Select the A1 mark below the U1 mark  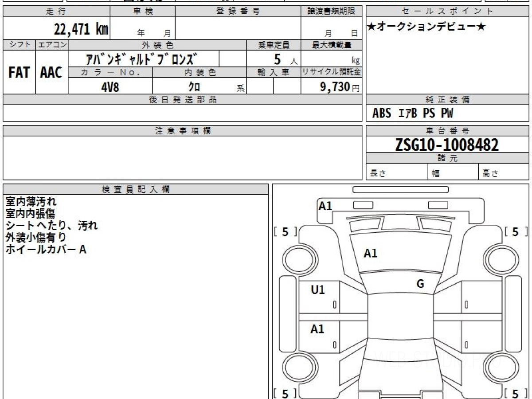click(x=317, y=329)
